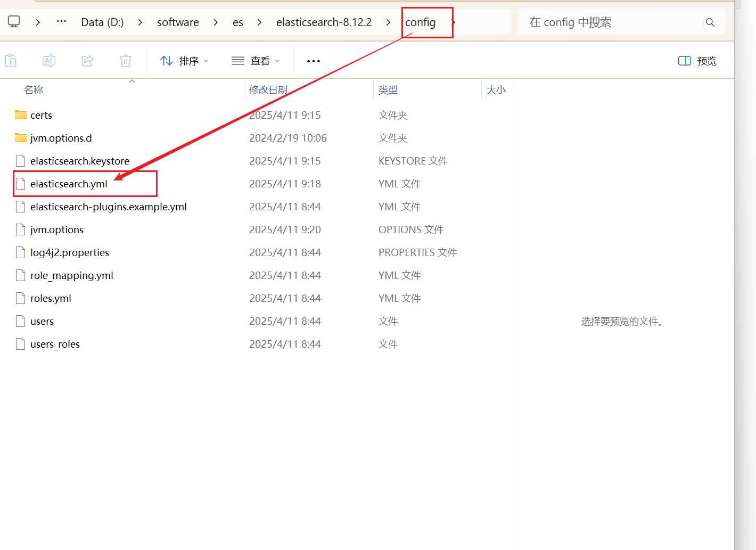Sort by the 修改日期 column header
The width and height of the screenshot is (756, 550).
[x=268, y=90]
